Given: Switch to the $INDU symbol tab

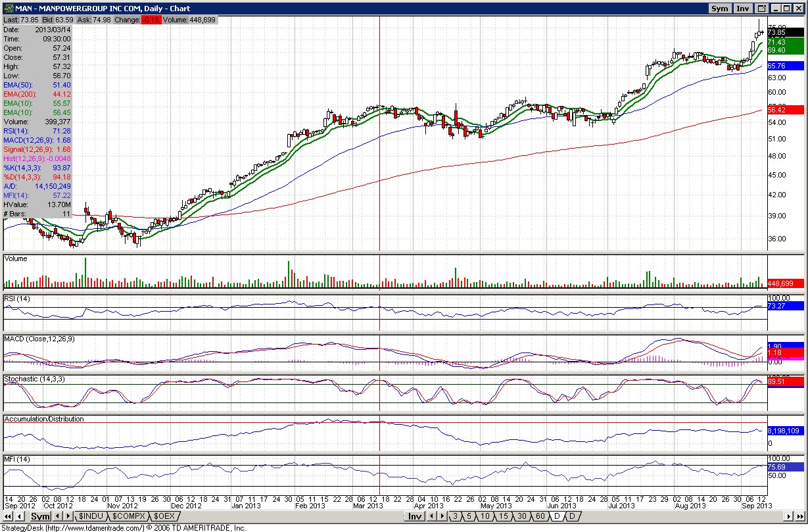Looking at the screenshot, I should pyautogui.click(x=91, y=516).
